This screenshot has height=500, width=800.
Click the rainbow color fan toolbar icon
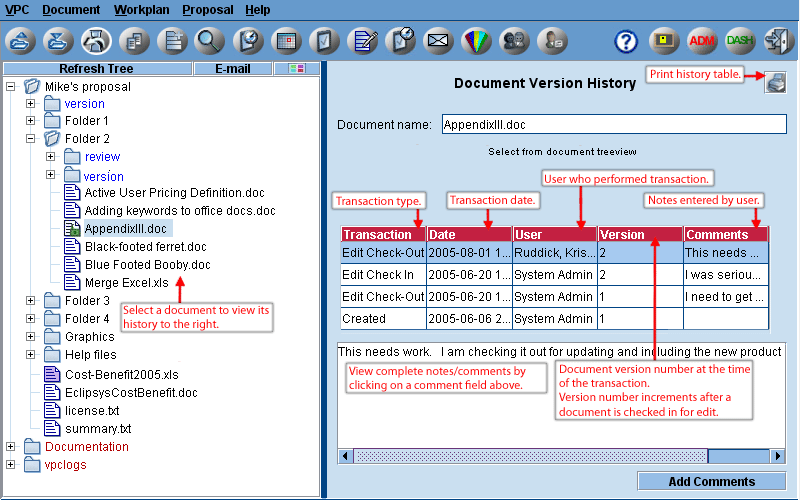pyautogui.click(x=476, y=41)
